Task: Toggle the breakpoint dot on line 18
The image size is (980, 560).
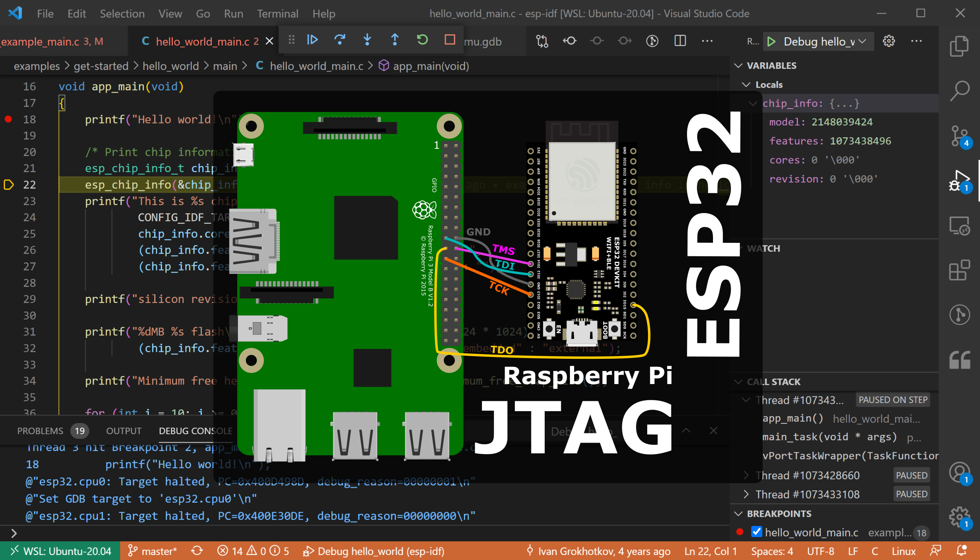Action: point(8,119)
